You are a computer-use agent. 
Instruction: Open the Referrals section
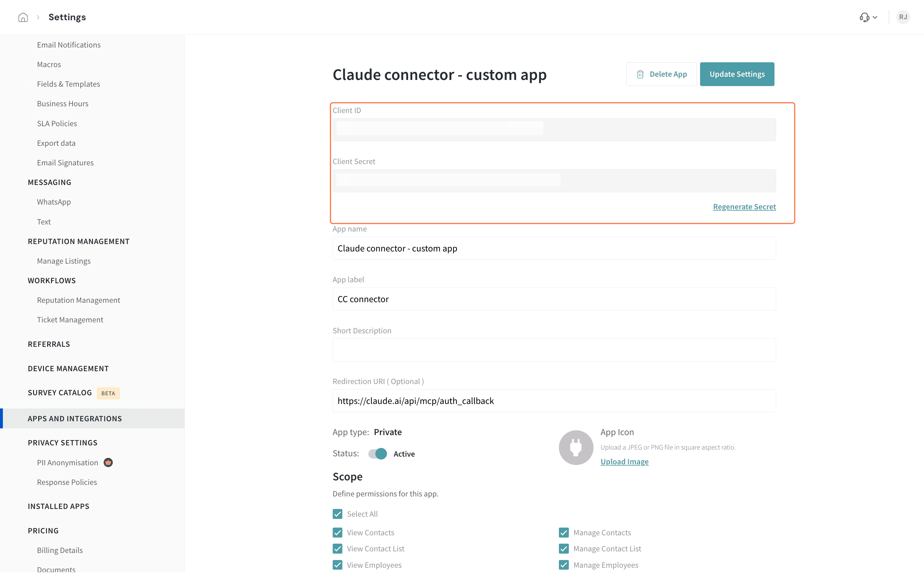pyautogui.click(x=49, y=344)
